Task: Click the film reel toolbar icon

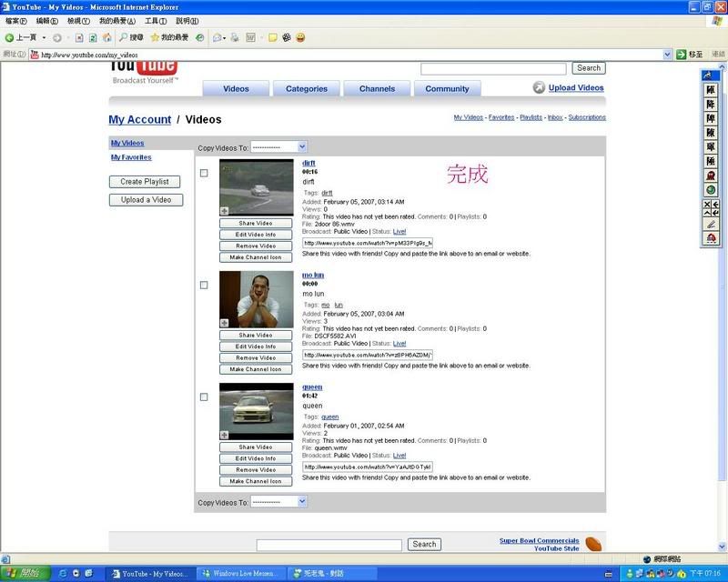Action: click(x=287, y=37)
